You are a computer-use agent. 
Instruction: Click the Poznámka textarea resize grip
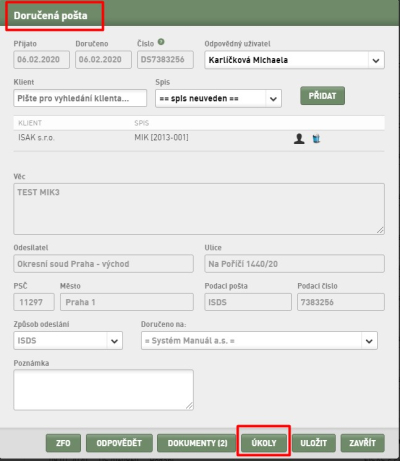point(189,405)
